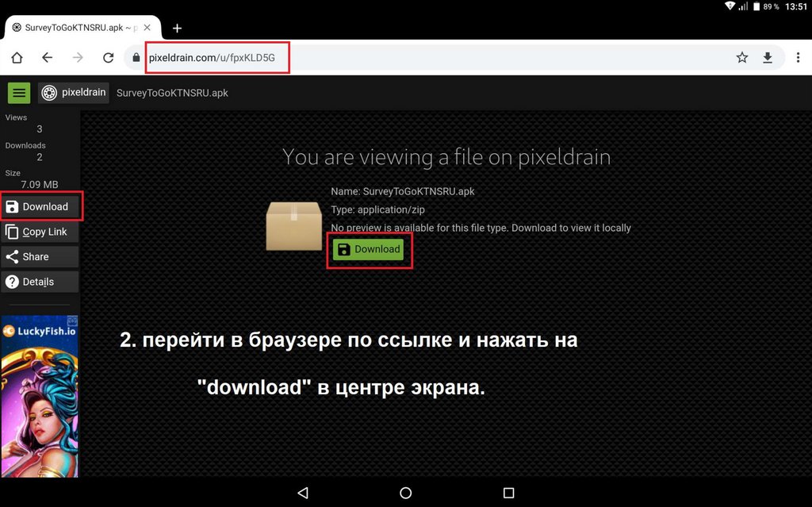This screenshot has height=507, width=812.
Task: Click the '7.09 MB' size value
Action: [40, 185]
